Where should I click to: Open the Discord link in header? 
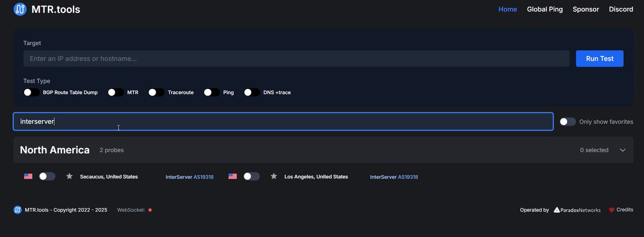click(621, 9)
